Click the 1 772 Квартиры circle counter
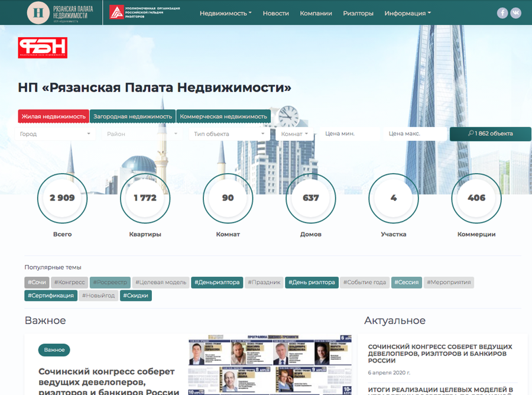The image size is (532, 395). pyautogui.click(x=145, y=198)
